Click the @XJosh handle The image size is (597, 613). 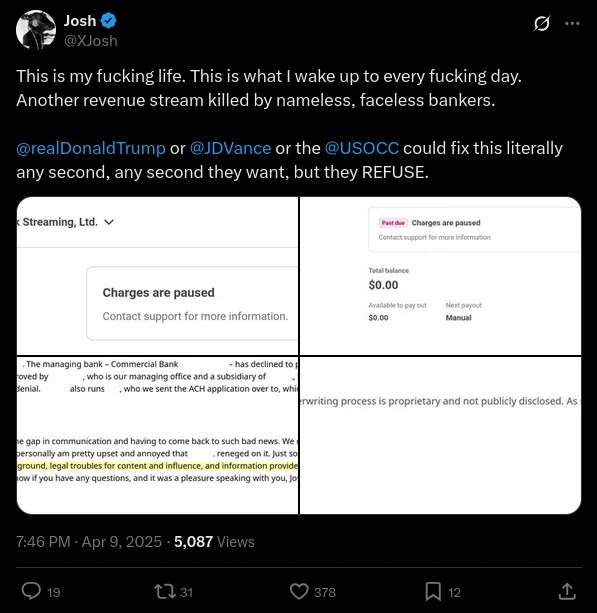click(91, 41)
